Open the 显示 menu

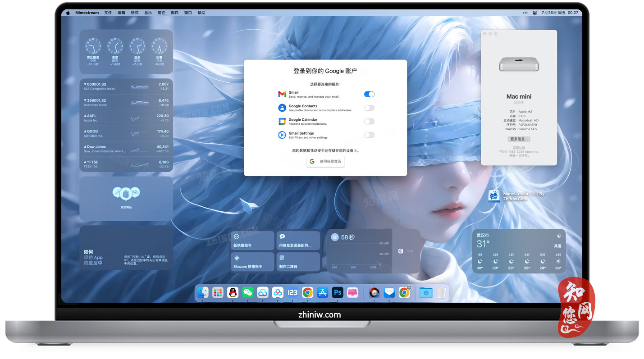coord(148,13)
